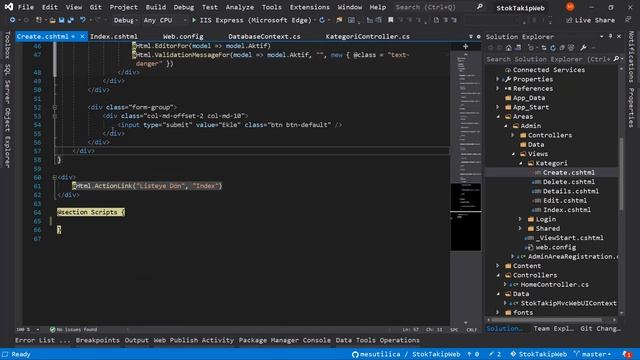Screen dimensions: 640x360
Task: Click the Save All toolbar icon
Action: 71,20
